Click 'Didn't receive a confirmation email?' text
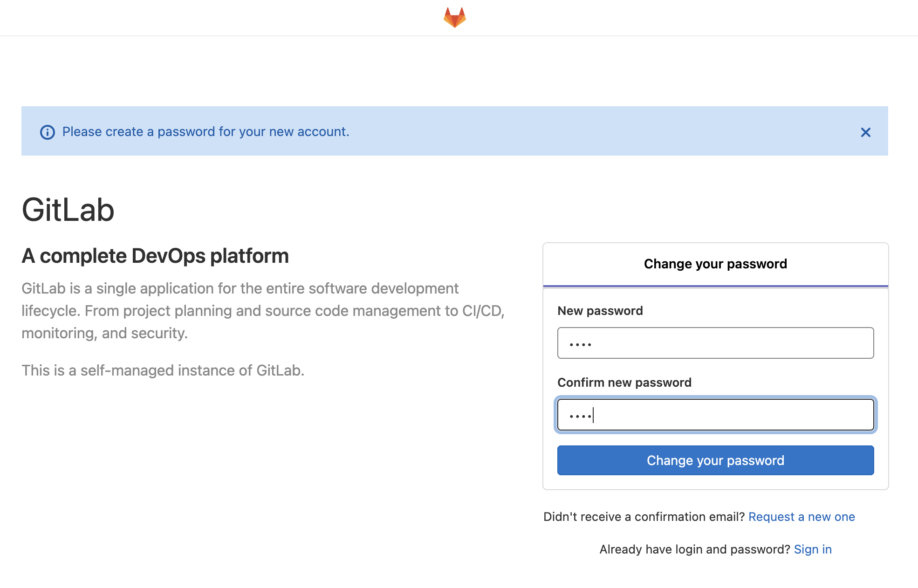Screen dimensions: 918x588 pos(644,517)
